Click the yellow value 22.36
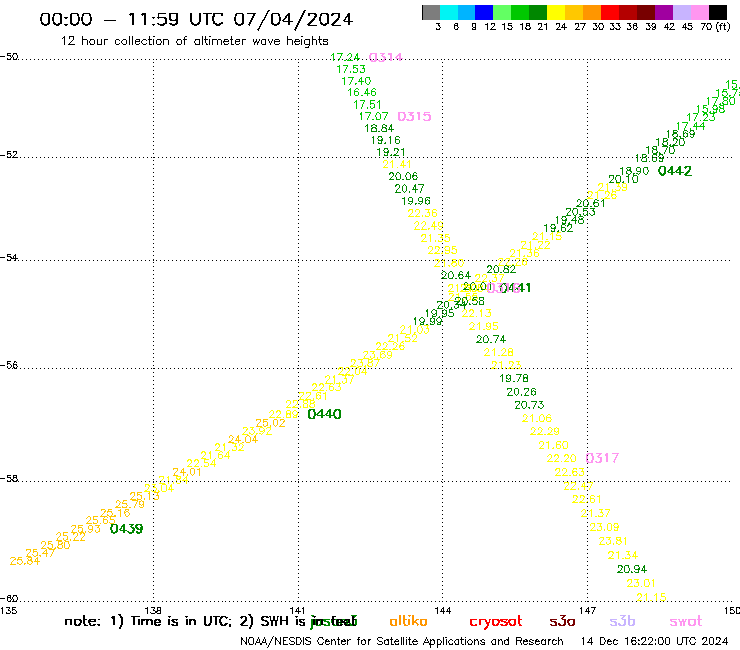The width and height of the screenshot is (740, 650). click(x=422, y=213)
